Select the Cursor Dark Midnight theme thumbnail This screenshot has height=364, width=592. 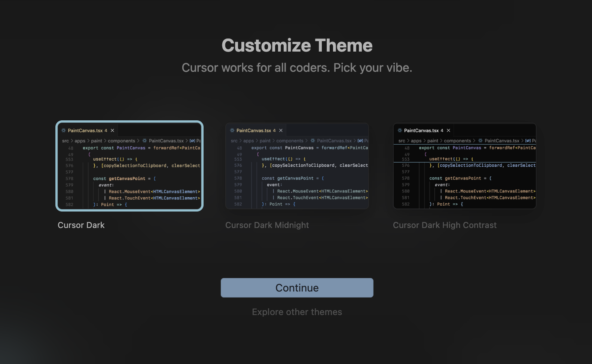297,166
